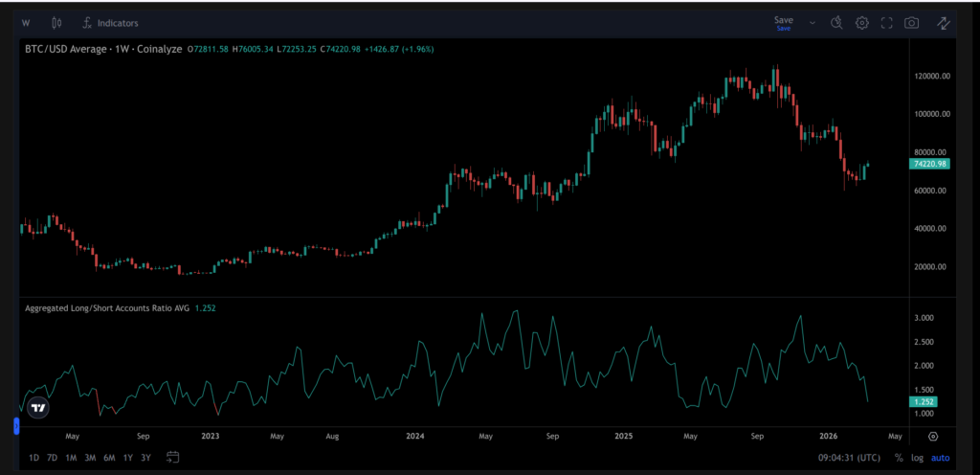Image resolution: width=980 pixels, height=475 pixels.
Task: Open the quick search icon in toolbar
Action: [x=835, y=22]
